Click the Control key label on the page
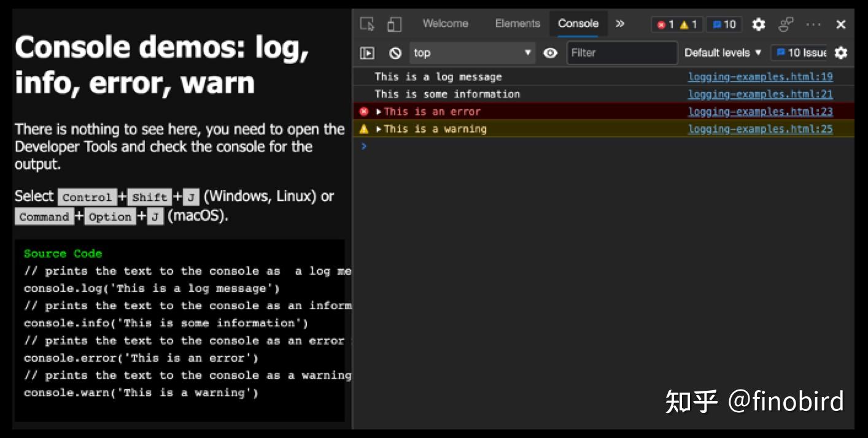 coord(87,197)
